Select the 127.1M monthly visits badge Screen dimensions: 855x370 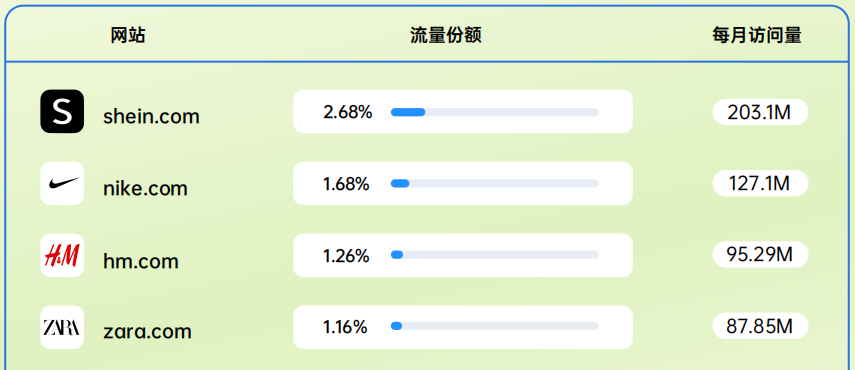click(x=760, y=184)
